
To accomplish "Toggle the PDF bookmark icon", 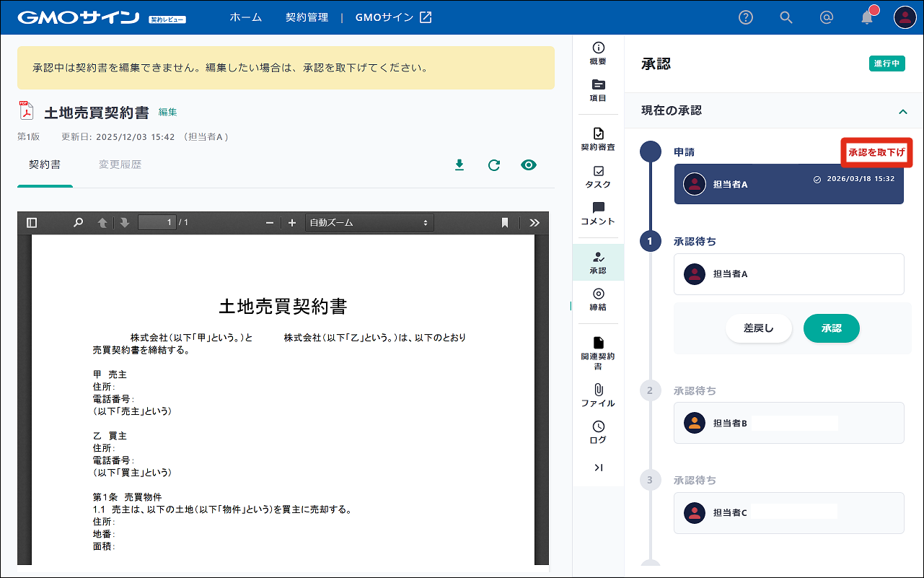I will (x=505, y=223).
